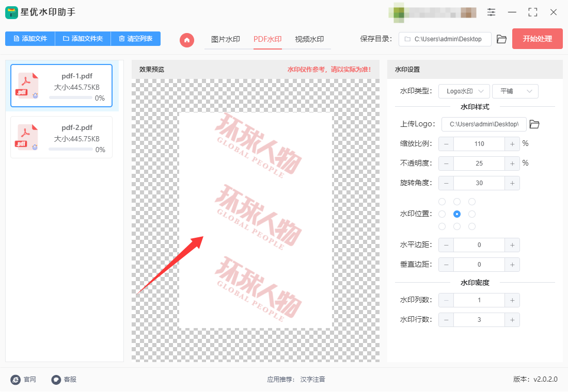Image resolution: width=568 pixels, height=392 pixels.
Task: Click the red home icon button
Action: pos(186,40)
